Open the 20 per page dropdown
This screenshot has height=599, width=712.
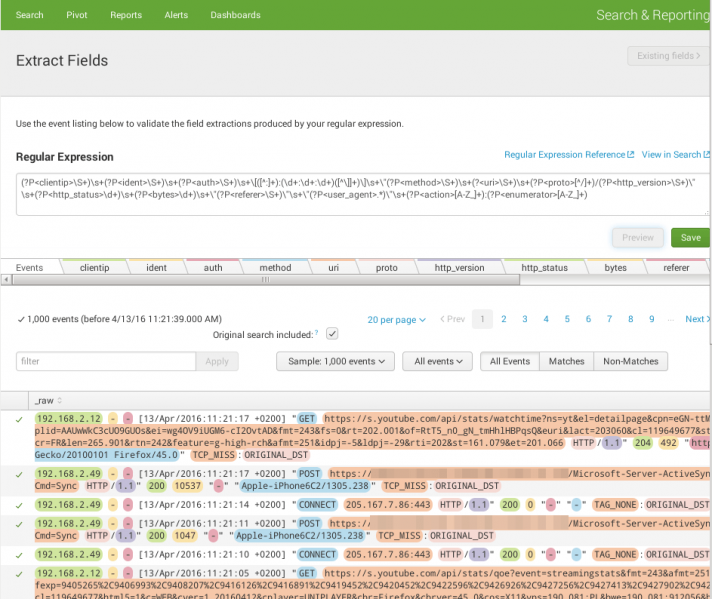tap(396, 320)
